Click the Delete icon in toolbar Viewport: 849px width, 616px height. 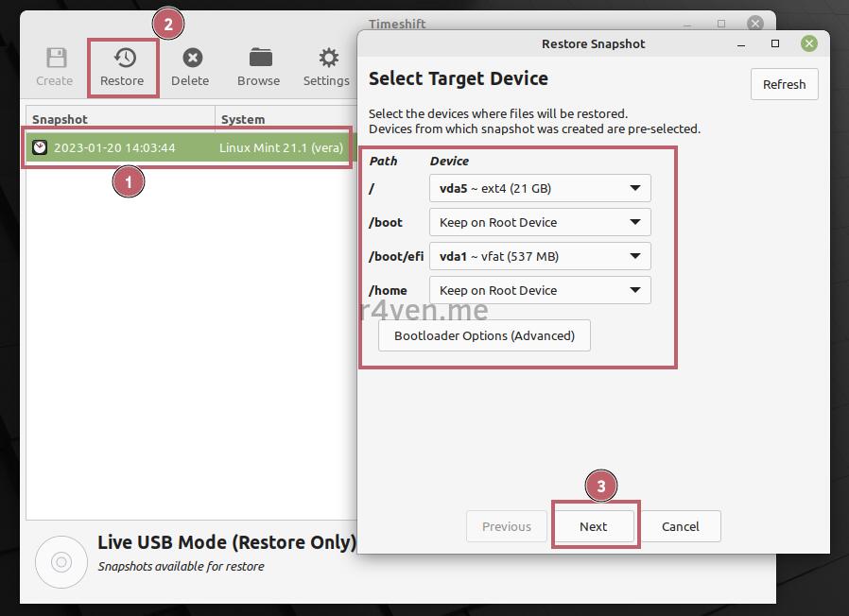point(191,59)
